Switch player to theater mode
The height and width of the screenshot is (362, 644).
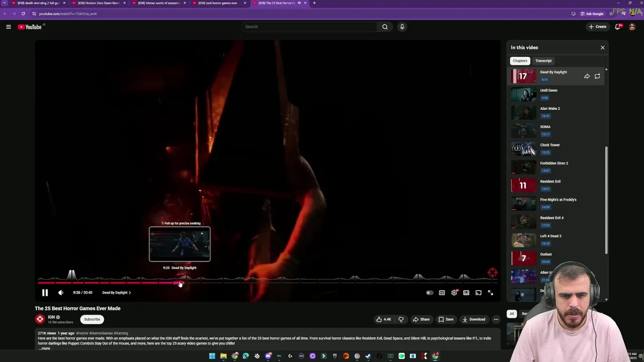coord(466,293)
